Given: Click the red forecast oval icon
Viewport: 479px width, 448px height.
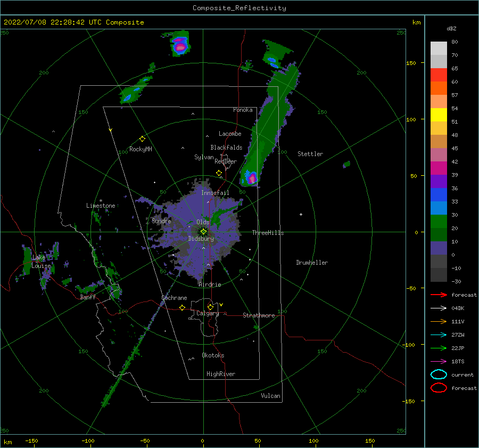Looking at the screenshot, I should 439,388.
